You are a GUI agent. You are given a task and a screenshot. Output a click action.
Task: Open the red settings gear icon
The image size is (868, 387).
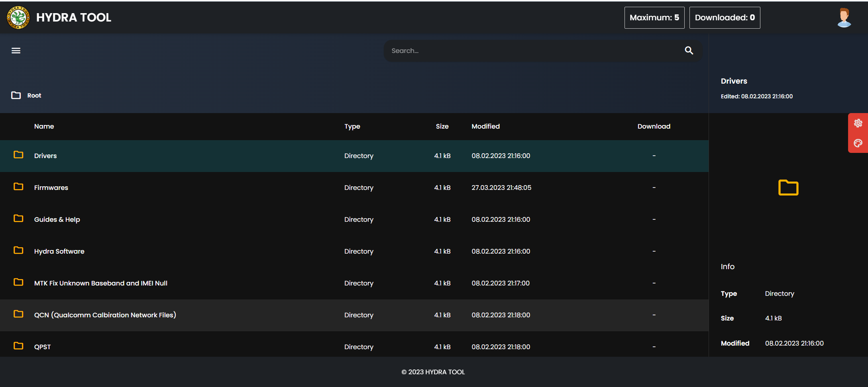click(x=858, y=123)
